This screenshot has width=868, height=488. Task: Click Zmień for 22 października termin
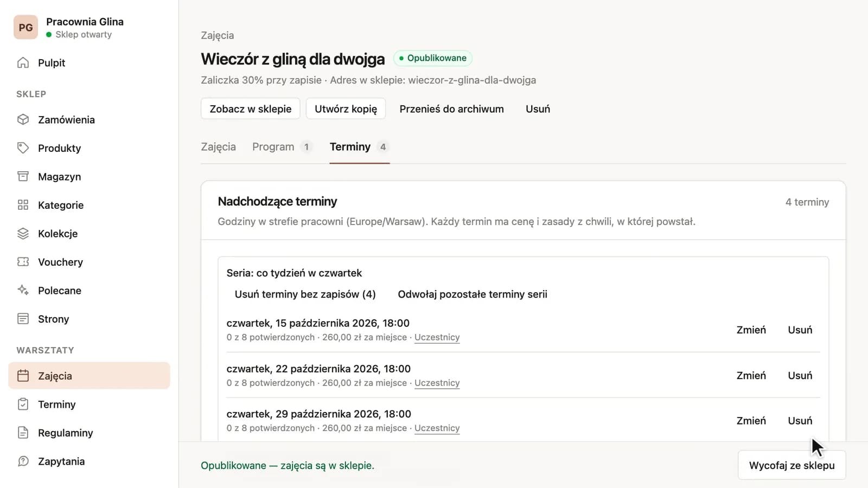pyautogui.click(x=751, y=375)
